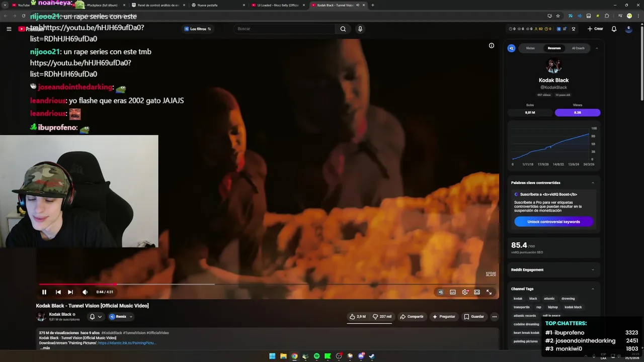
Task: Click #TunnelVision hashtag
Action: [135, 333]
